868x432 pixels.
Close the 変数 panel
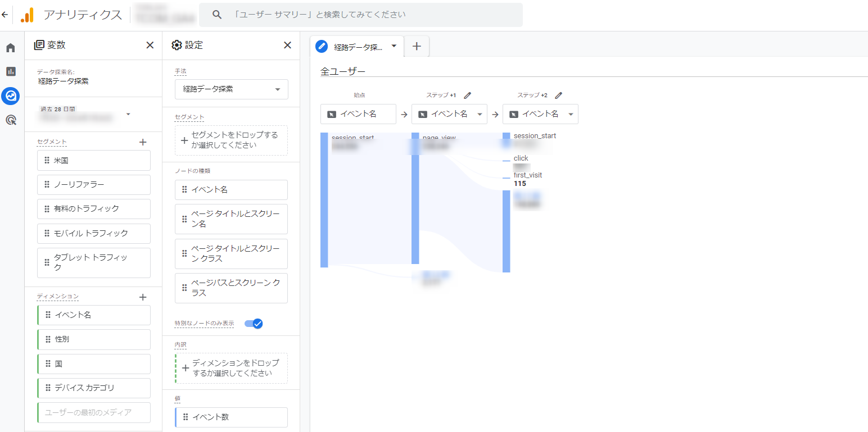[150, 46]
